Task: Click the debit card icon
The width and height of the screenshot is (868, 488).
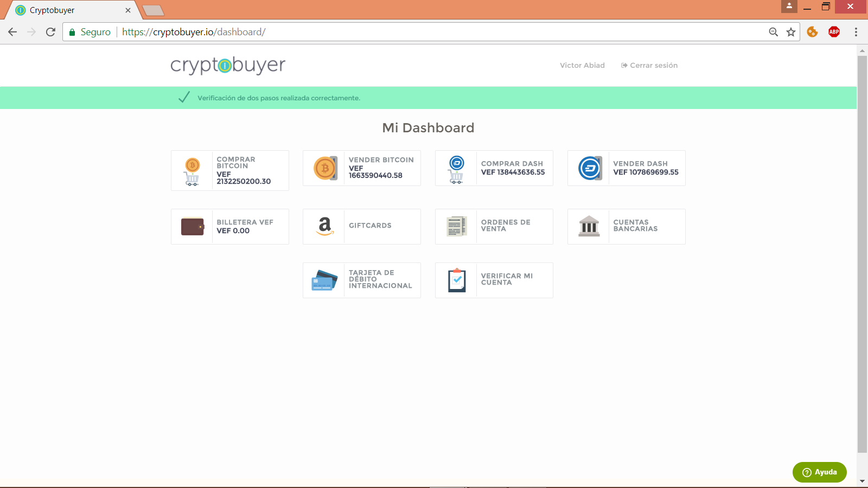Action: (x=324, y=280)
